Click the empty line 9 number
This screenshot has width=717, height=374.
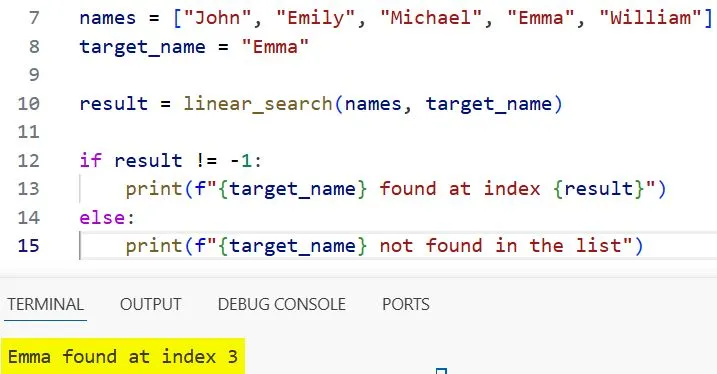point(34,75)
